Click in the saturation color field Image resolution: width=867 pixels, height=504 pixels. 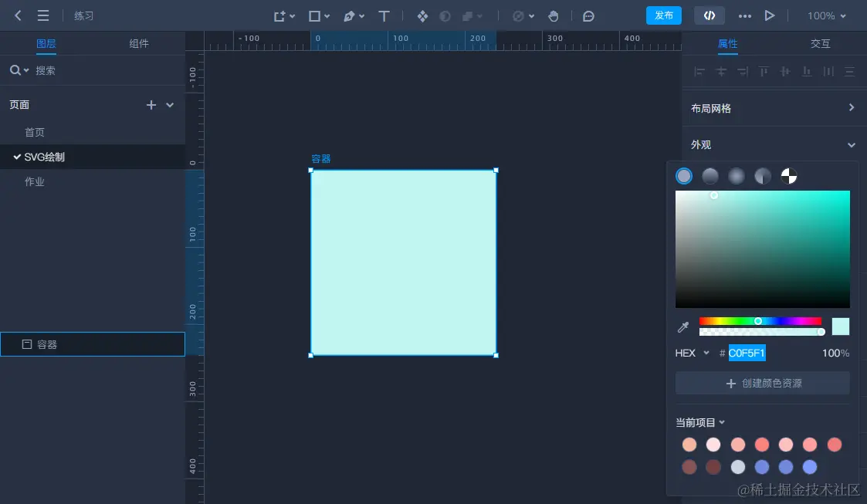tap(763, 249)
